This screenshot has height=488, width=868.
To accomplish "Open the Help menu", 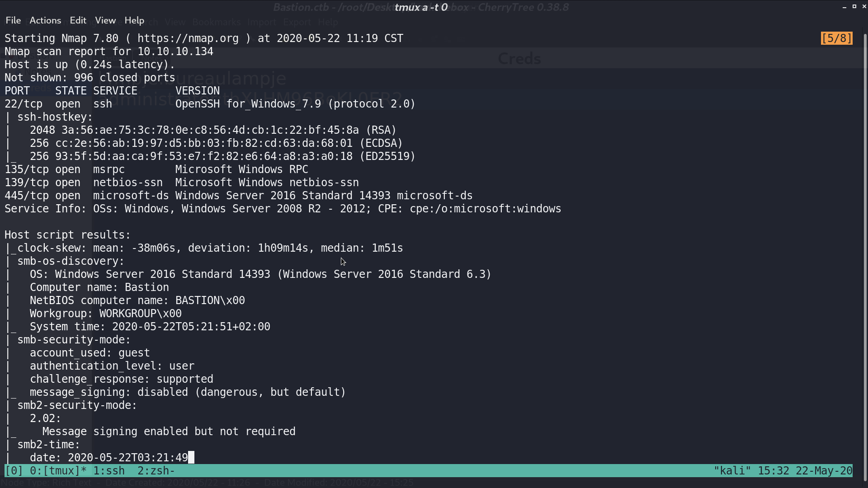I will [x=134, y=20].
